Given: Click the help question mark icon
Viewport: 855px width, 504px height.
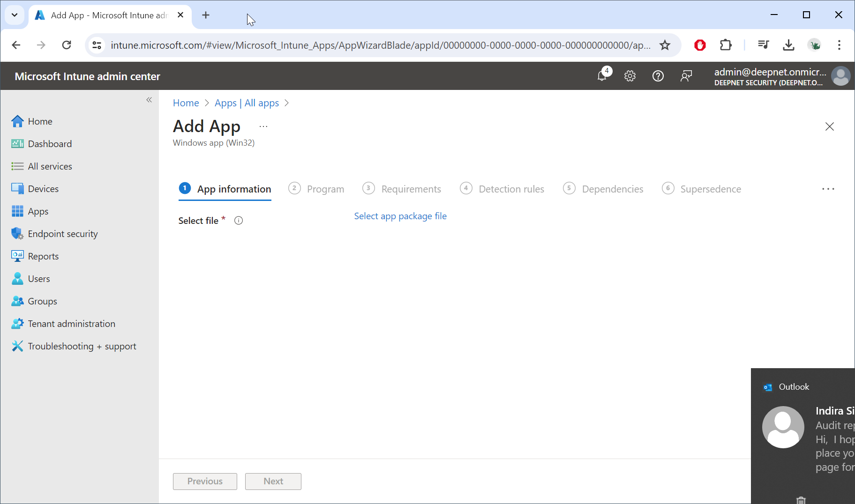Looking at the screenshot, I should click(658, 76).
